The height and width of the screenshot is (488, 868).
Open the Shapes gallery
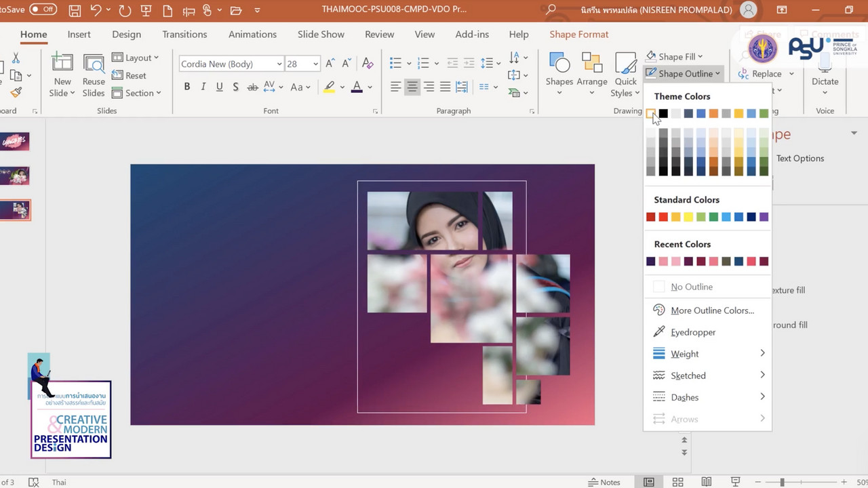pyautogui.click(x=559, y=75)
